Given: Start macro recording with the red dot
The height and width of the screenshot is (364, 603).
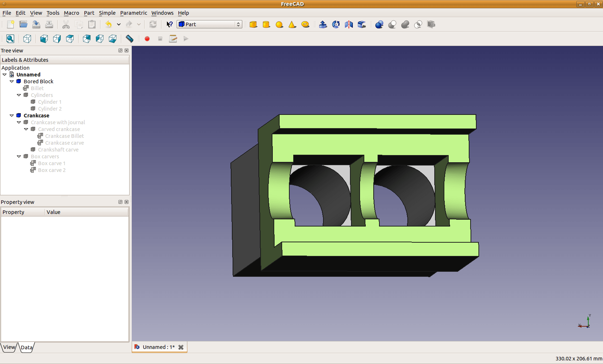Looking at the screenshot, I should 147,39.
